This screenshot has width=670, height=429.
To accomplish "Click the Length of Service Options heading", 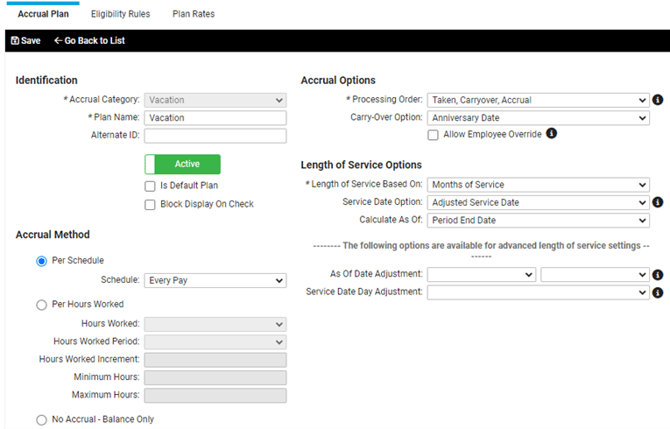I will (x=361, y=165).
